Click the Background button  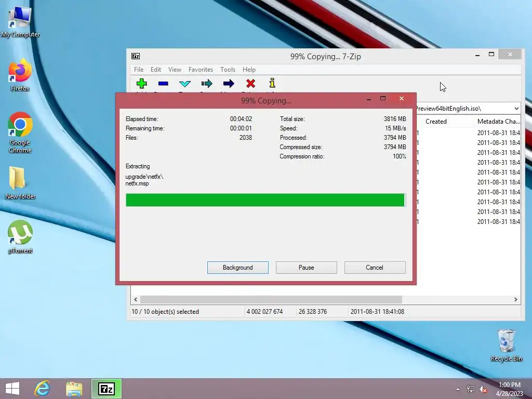238,268
